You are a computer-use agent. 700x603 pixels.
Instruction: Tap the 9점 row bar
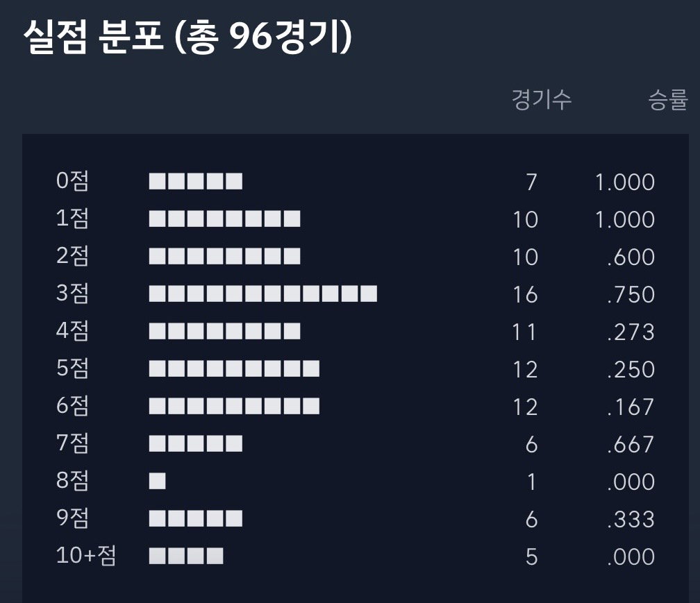(196, 519)
